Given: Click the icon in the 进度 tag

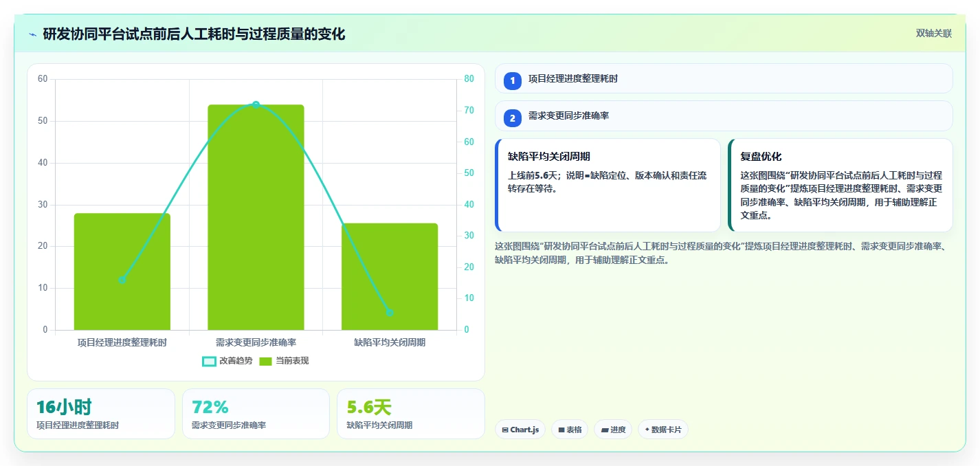Looking at the screenshot, I should (x=605, y=430).
